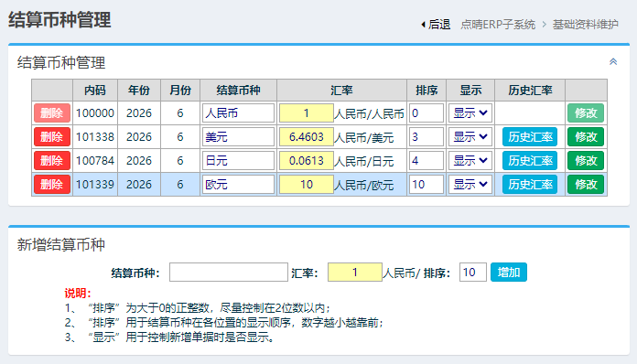The image size is (637, 364).
Task: Click the 历史汇率 column header
Action: 530,91
